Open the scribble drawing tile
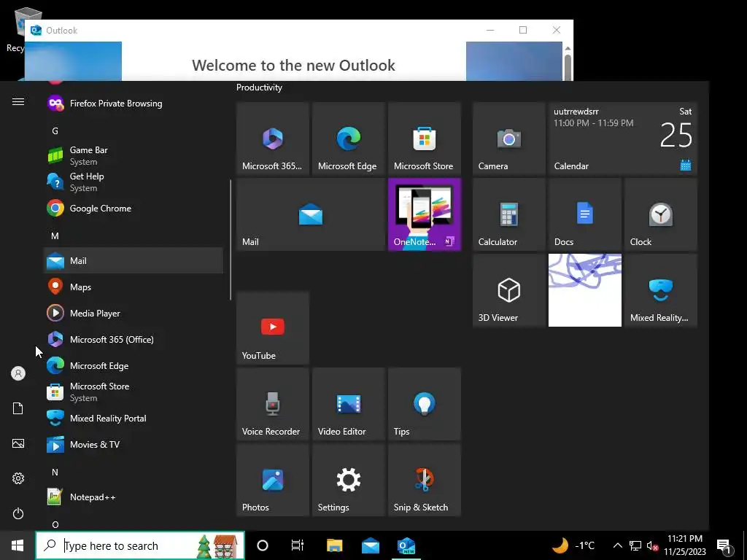Viewport: 747px width, 560px height. (x=584, y=290)
